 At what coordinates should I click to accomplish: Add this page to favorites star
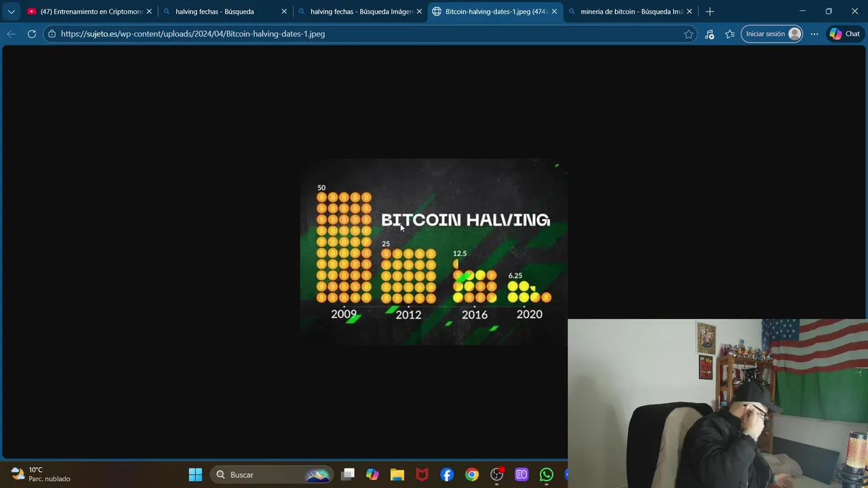[x=689, y=34]
